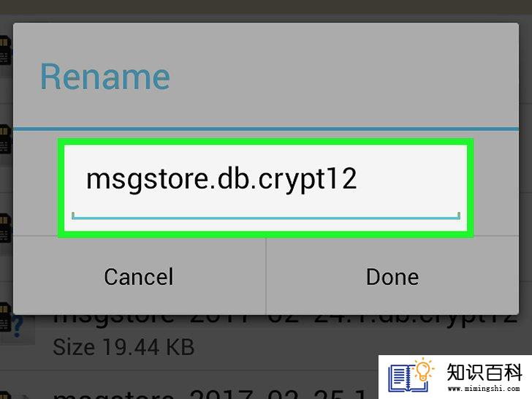532x399 pixels.
Task: Confirm the rename with the Done button
Action: click(x=392, y=276)
